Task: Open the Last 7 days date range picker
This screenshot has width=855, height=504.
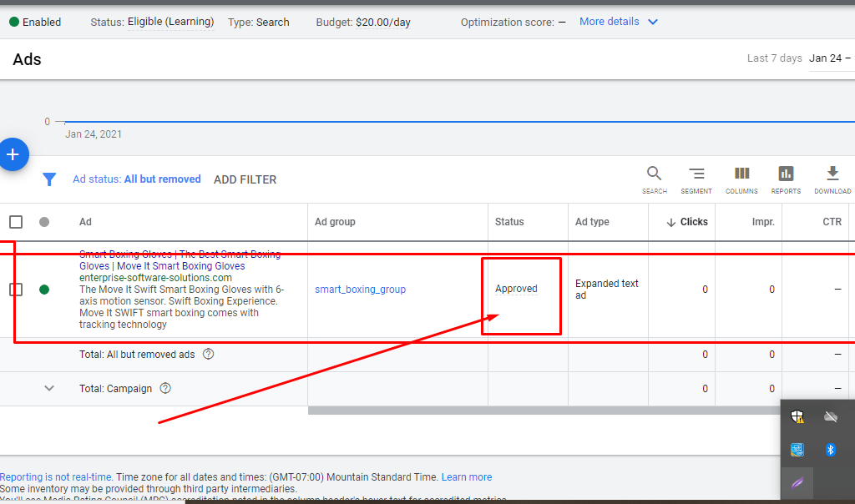Action: pos(798,58)
